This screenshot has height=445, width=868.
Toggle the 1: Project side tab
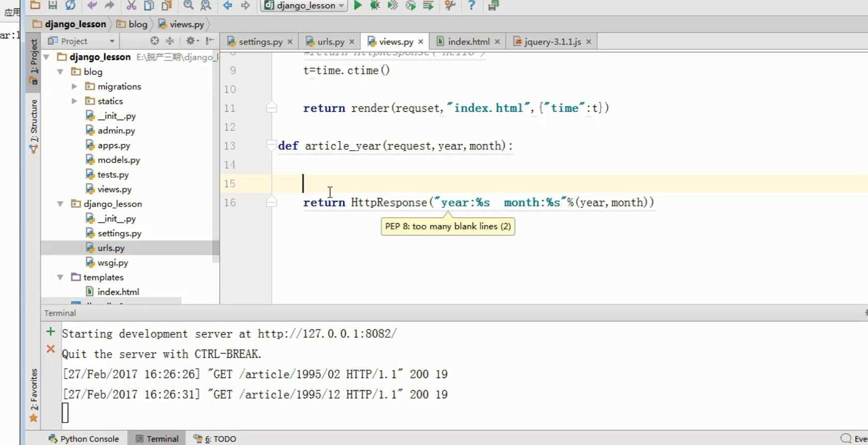point(33,62)
